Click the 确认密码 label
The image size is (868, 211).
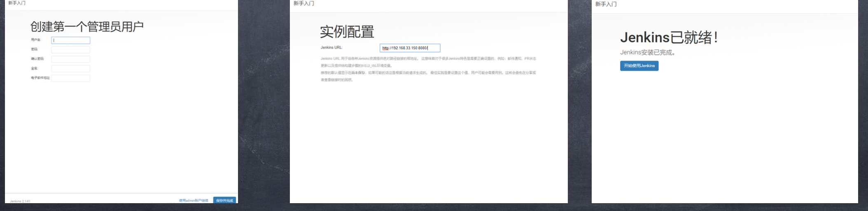pos(37,59)
